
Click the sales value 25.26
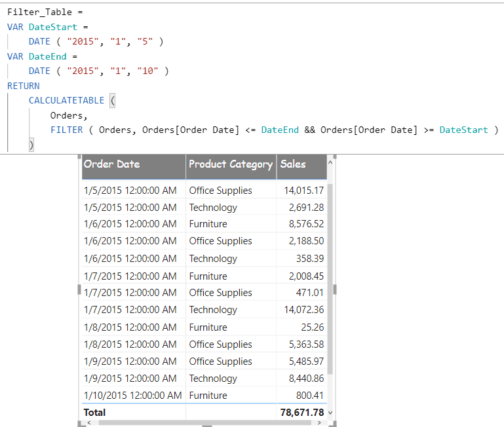(313, 327)
